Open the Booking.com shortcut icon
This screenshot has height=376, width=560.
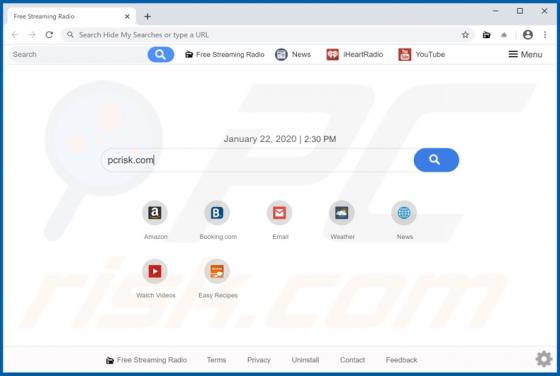pos(217,213)
